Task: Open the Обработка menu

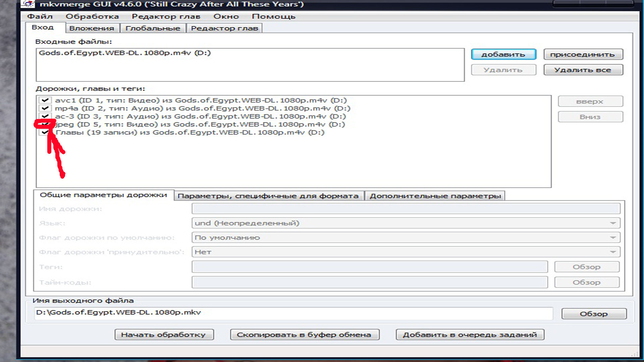Action: pos(92,16)
